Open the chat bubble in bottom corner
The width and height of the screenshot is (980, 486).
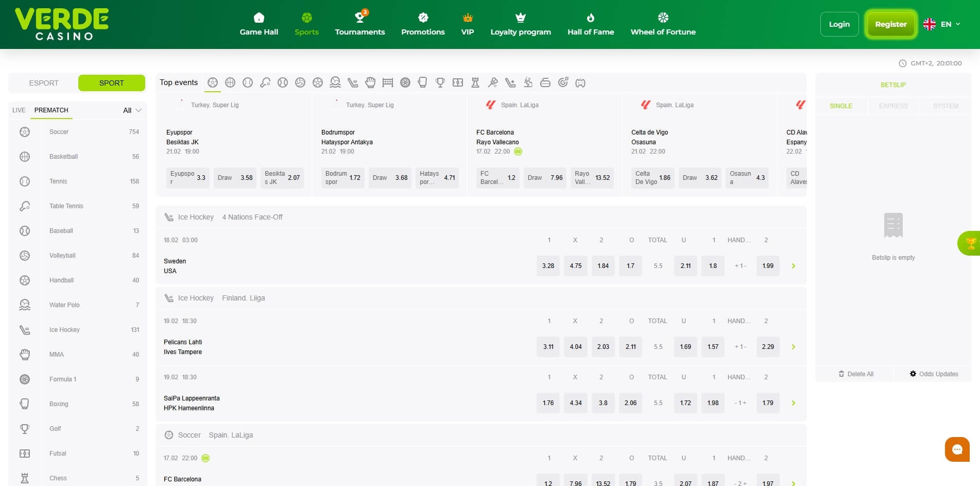(957, 449)
